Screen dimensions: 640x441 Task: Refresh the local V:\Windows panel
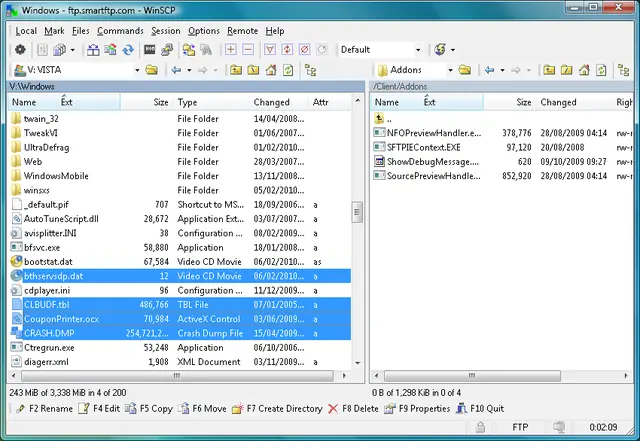pos(288,70)
